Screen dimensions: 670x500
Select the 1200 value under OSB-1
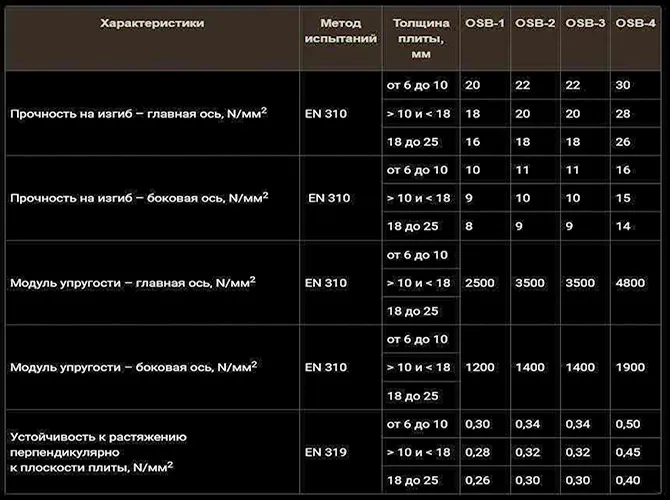tap(480, 367)
